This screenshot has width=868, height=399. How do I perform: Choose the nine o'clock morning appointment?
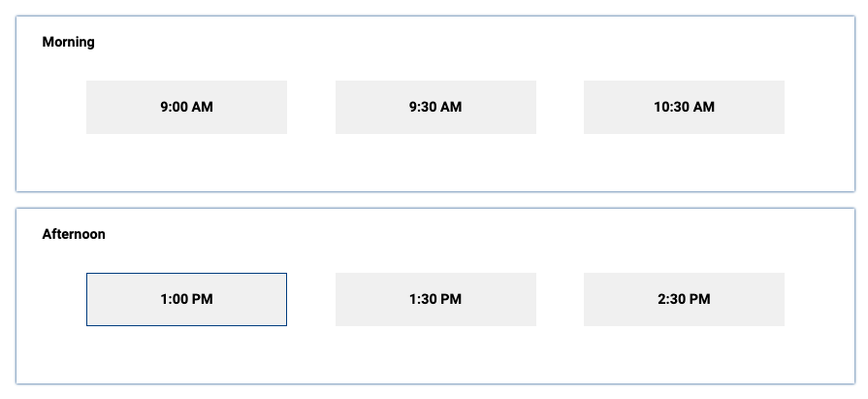click(x=186, y=107)
